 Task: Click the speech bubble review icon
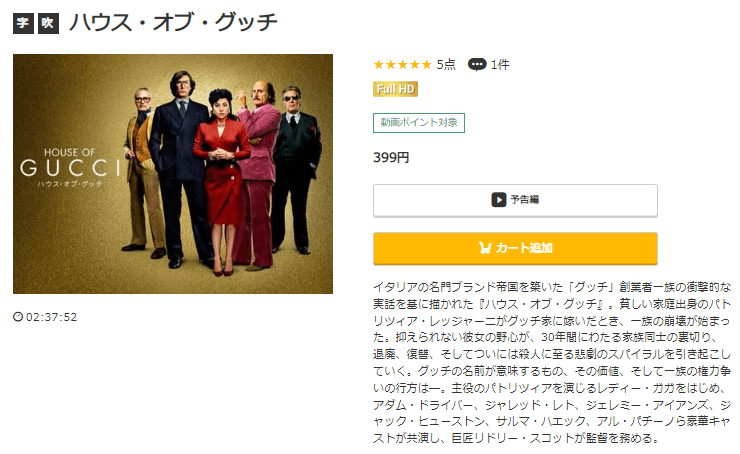point(477,65)
